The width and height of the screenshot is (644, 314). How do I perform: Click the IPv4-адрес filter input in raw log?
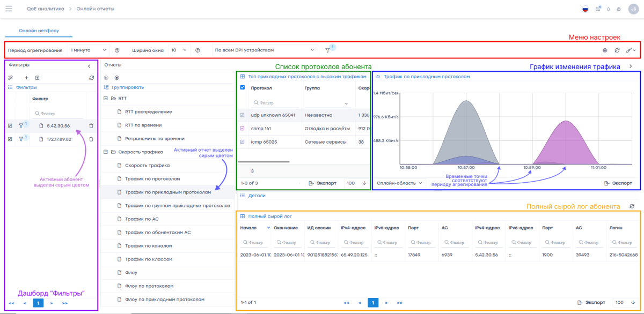[352, 242]
